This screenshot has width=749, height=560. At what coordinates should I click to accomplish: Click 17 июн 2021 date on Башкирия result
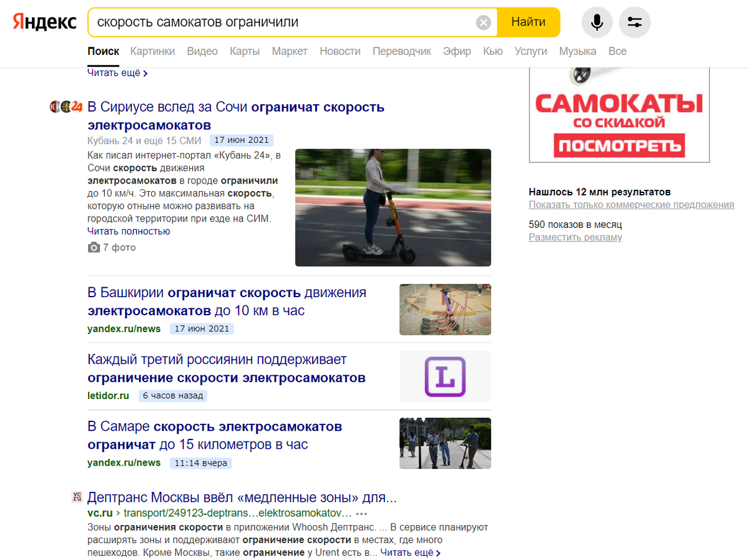202,329
